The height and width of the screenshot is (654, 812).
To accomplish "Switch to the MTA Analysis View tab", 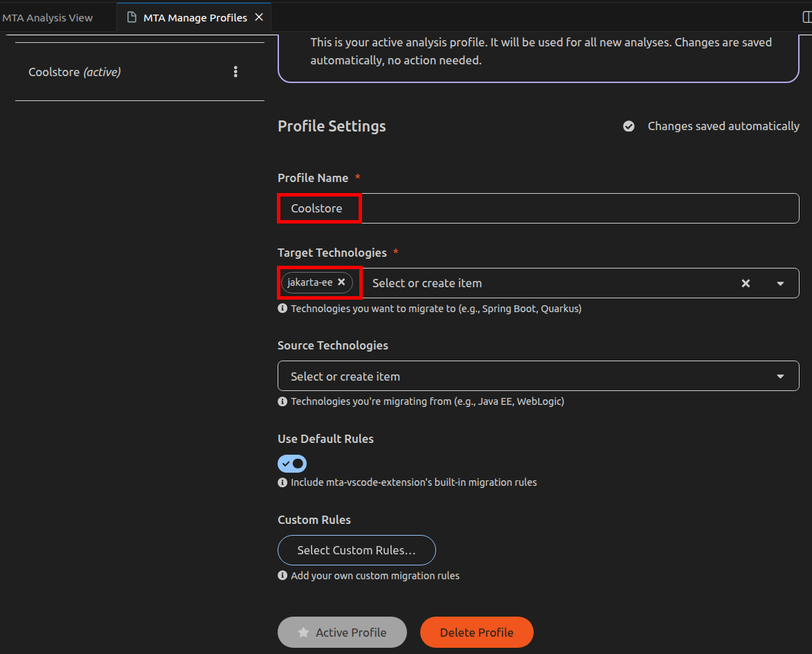I will click(x=48, y=17).
